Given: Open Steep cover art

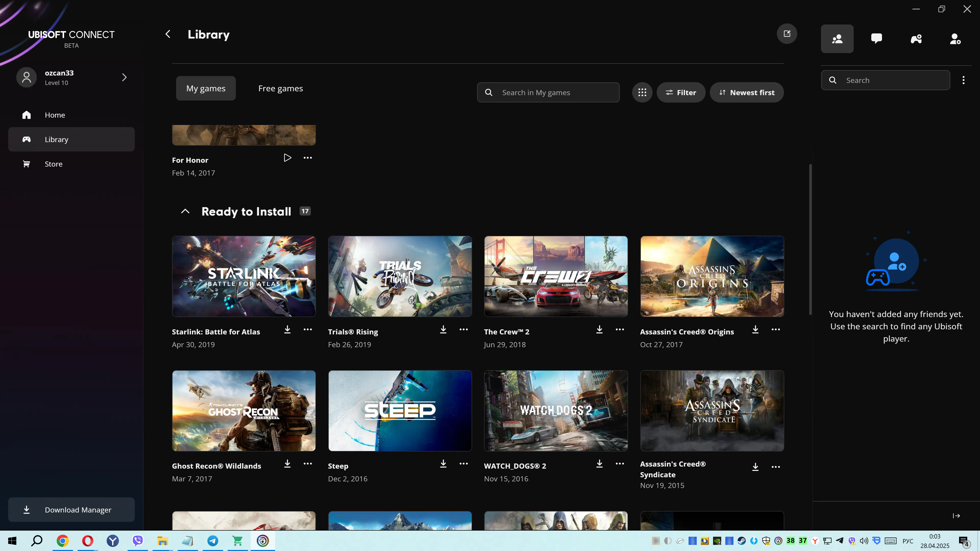Looking at the screenshot, I should pos(400,411).
